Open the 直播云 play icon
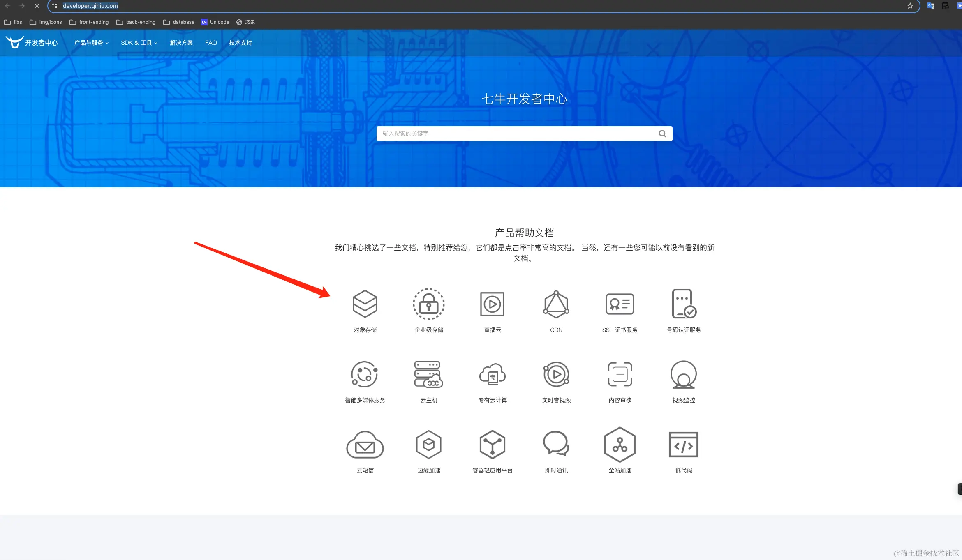The height and width of the screenshot is (560, 962). (492, 304)
